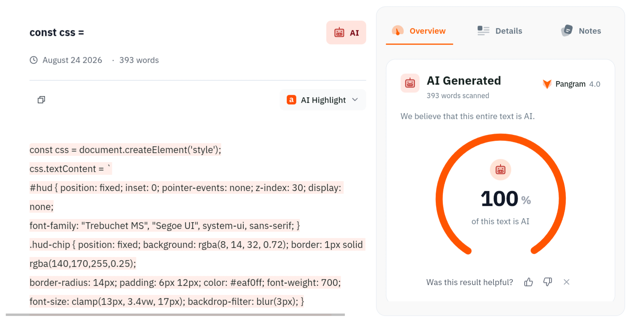Image resolution: width=644 pixels, height=321 pixels.
Task: Click the horizontal scrollbar below code text
Action: pyautogui.click(x=175, y=315)
